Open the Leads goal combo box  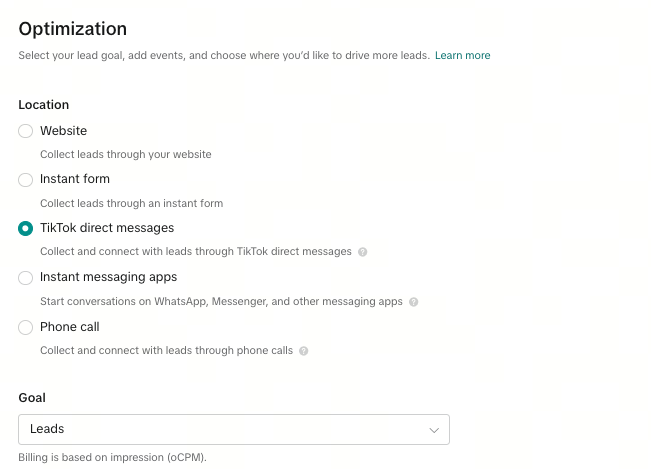(234, 429)
